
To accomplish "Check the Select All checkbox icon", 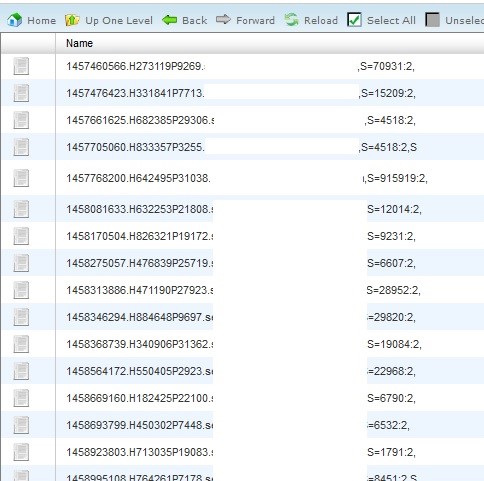I will (354, 20).
